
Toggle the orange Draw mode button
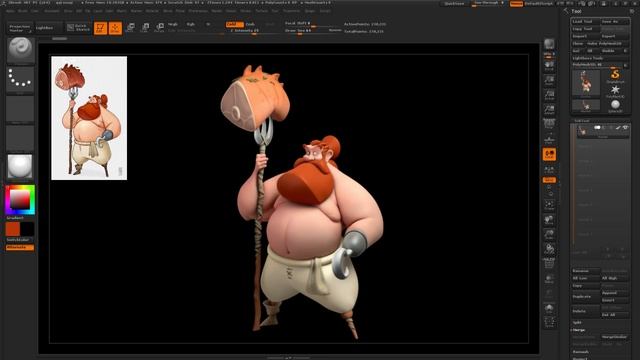click(x=115, y=28)
